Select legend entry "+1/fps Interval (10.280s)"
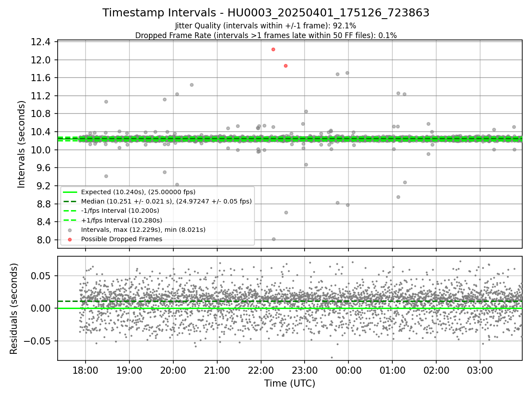 121,220
